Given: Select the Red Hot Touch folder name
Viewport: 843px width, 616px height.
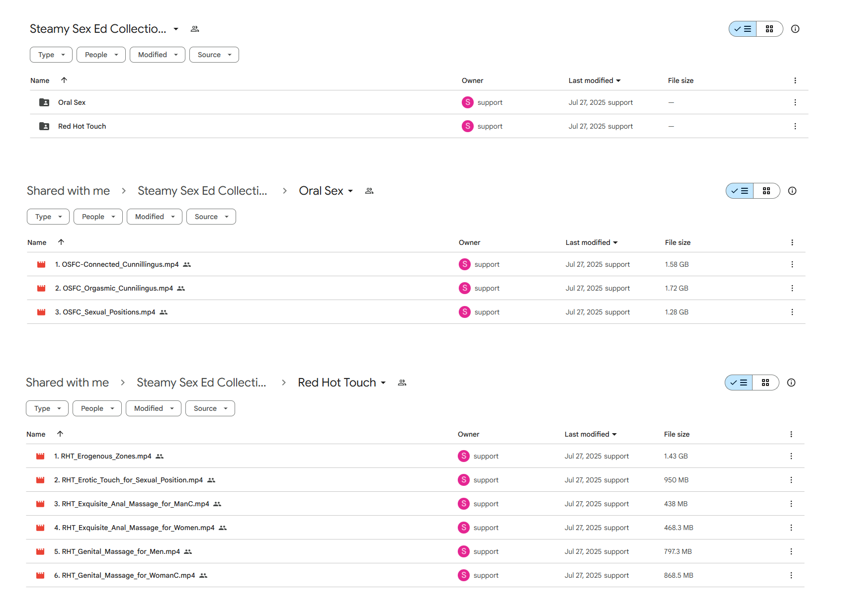Looking at the screenshot, I should 82,126.
